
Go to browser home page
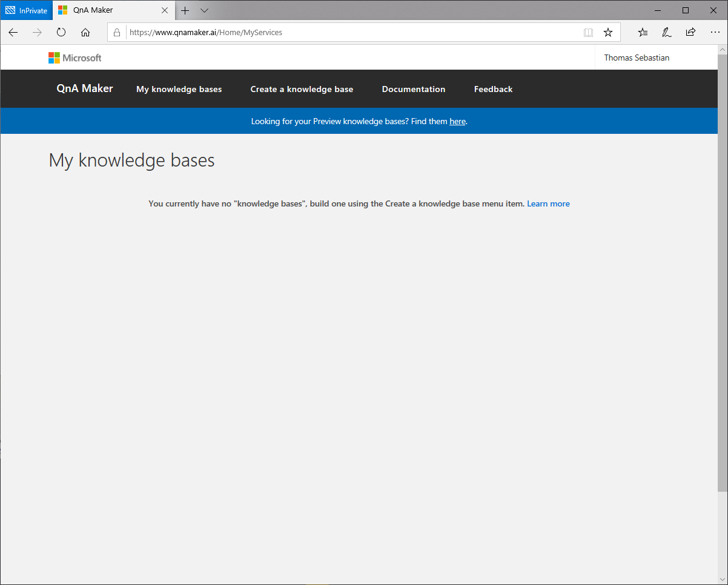[x=85, y=33]
